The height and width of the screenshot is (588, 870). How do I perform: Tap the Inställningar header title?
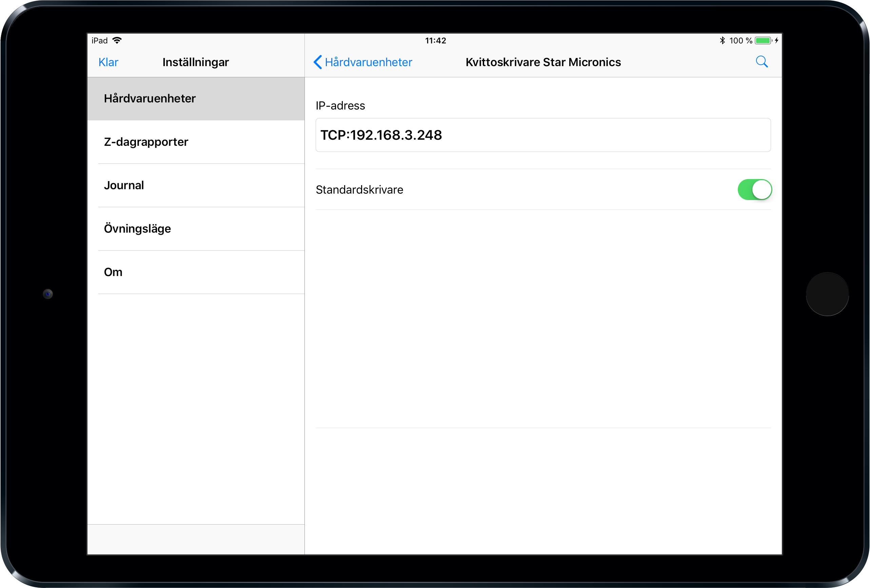pyautogui.click(x=195, y=62)
